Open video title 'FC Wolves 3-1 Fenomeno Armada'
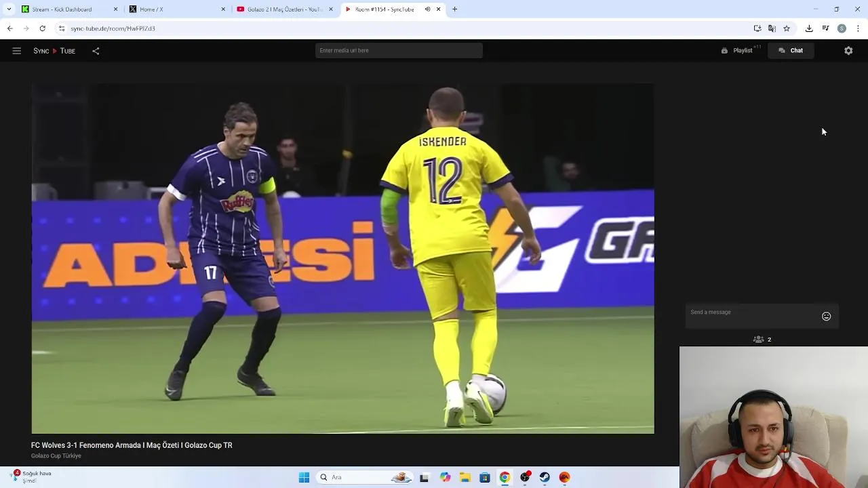Viewport: 868px width, 488px height. coord(132,445)
